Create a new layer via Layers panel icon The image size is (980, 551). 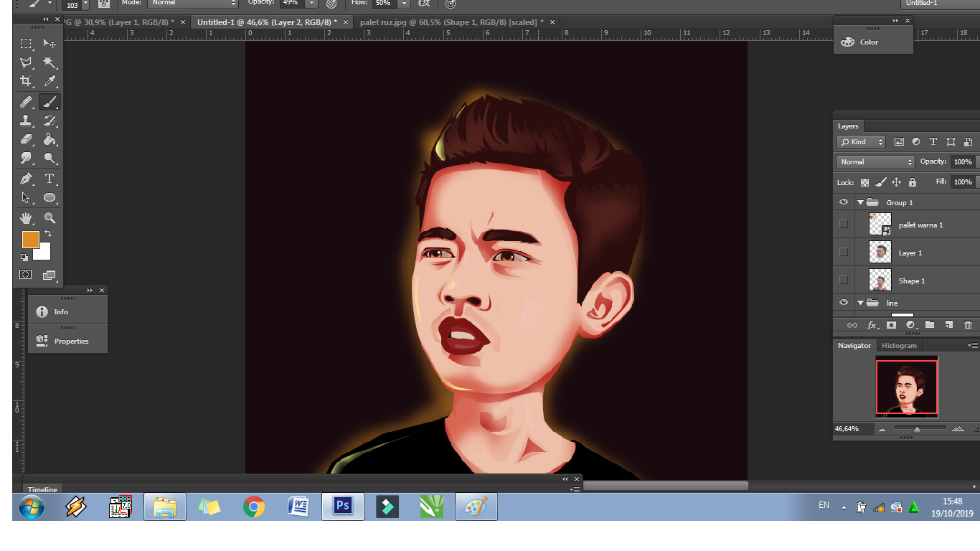coord(948,325)
